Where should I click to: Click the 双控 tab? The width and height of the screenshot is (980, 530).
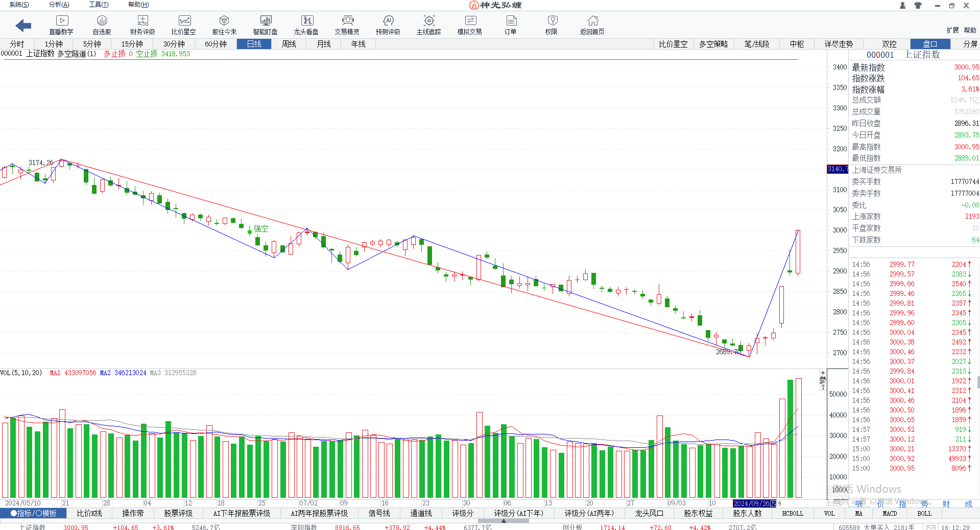click(x=889, y=44)
